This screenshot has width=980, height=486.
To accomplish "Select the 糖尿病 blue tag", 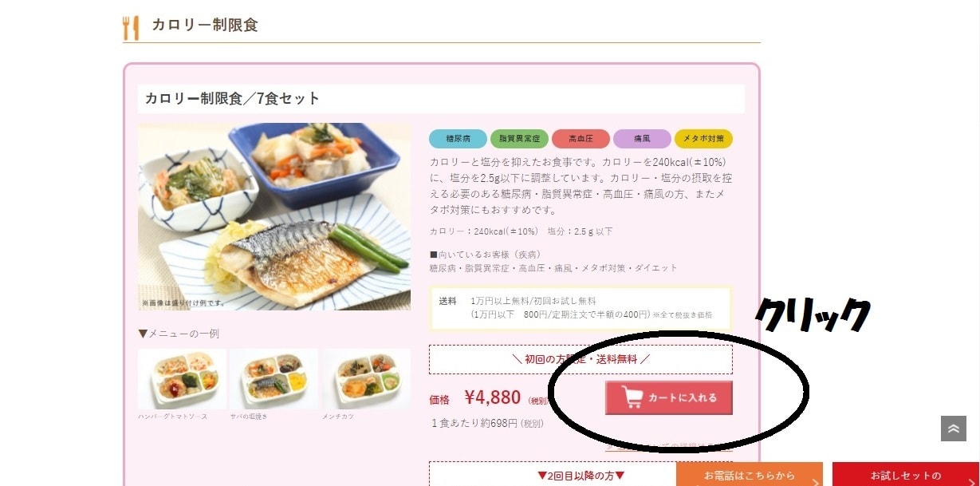I will click(x=458, y=139).
